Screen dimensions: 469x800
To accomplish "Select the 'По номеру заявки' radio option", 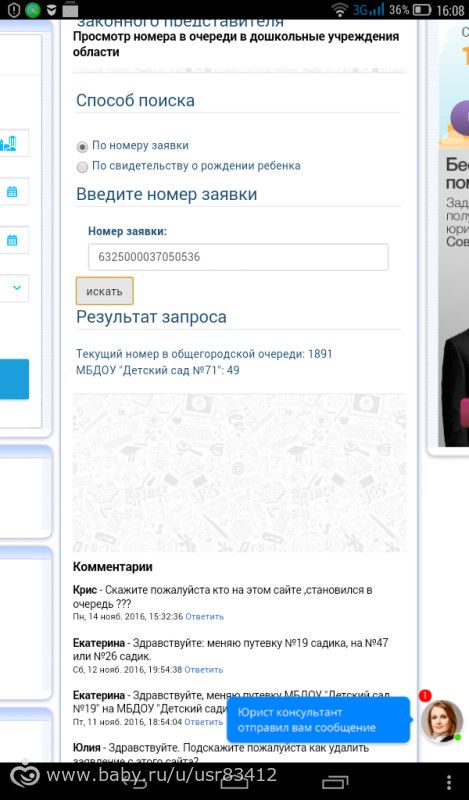I will (x=82, y=147).
